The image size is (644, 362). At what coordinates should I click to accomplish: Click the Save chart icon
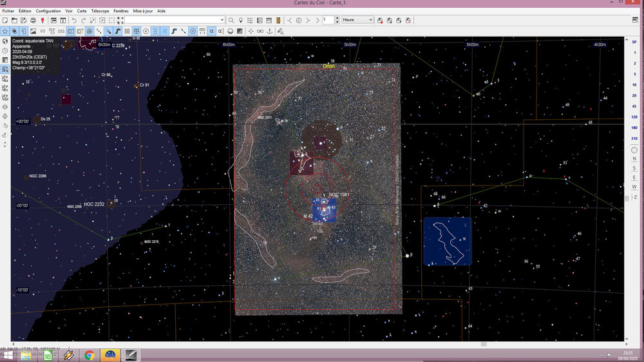24,20
